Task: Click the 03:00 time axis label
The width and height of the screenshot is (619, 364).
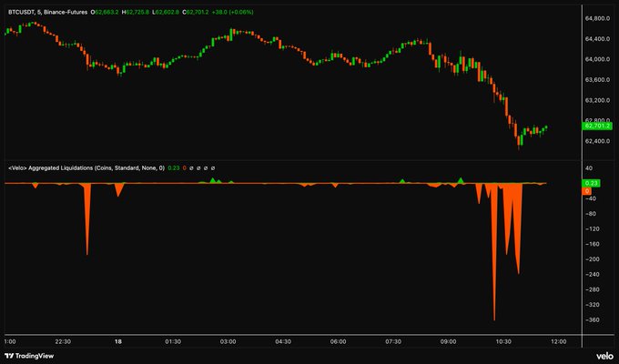Action: (x=228, y=342)
